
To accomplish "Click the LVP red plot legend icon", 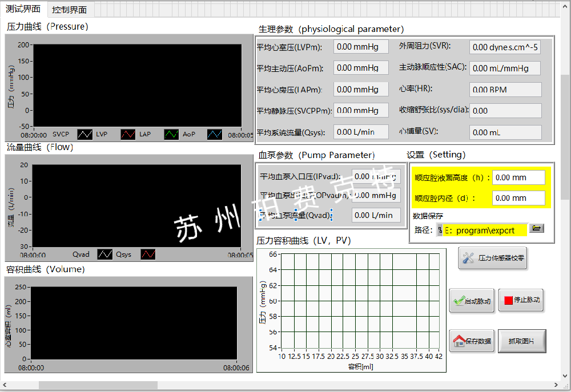I will [x=128, y=135].
